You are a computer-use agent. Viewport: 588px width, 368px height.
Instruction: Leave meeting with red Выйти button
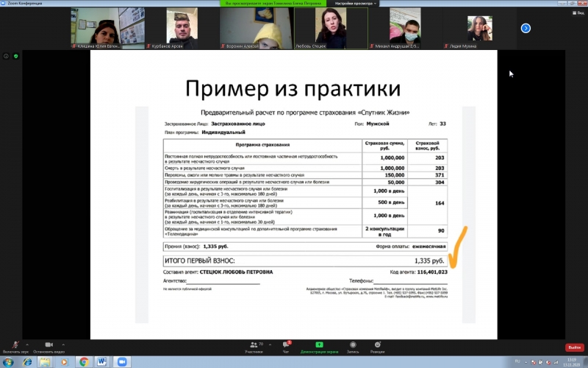click(574, 347)
